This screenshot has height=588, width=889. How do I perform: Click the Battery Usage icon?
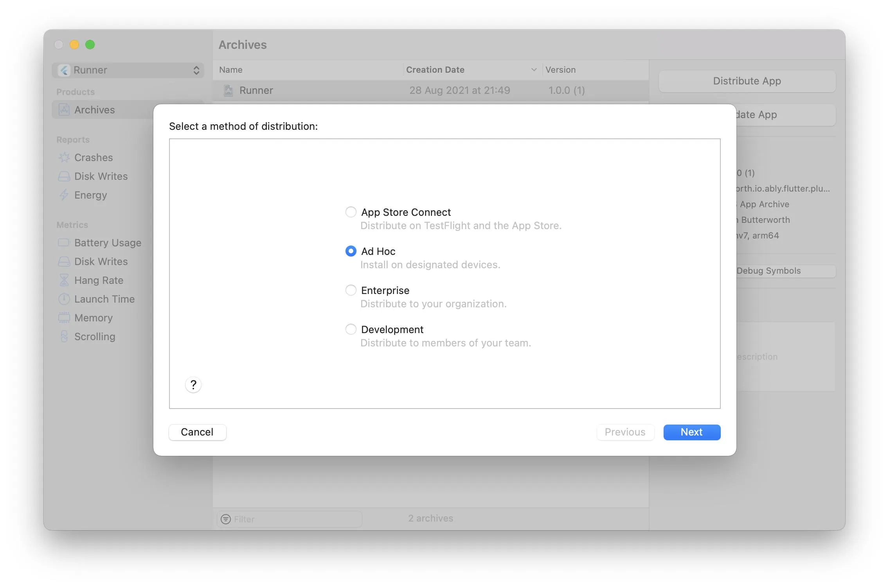pos(64,243)
